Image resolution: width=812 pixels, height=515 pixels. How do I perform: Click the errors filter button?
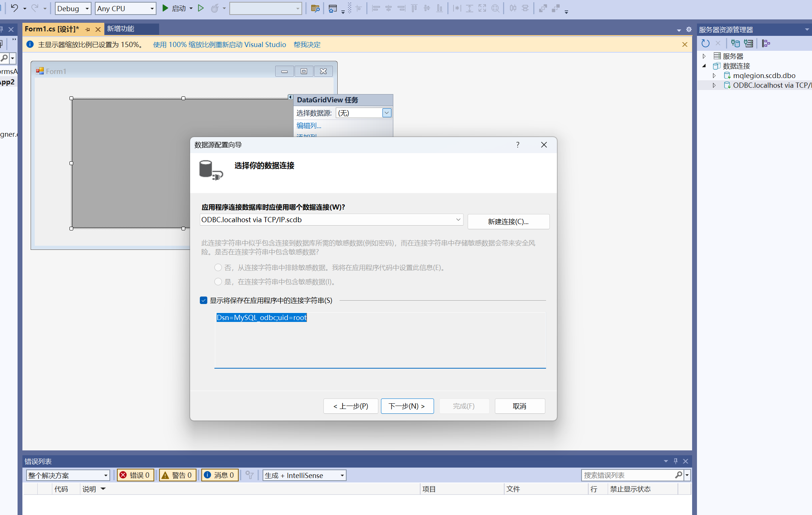pos(135,475)
